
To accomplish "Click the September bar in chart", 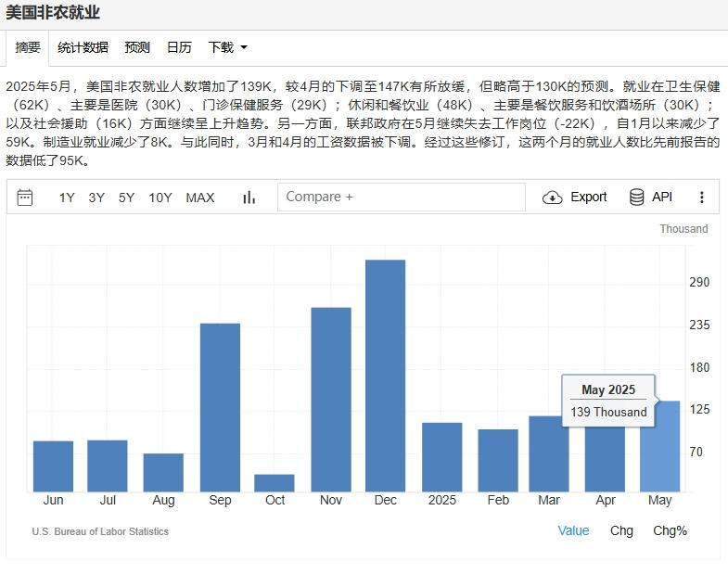I will [220, 408].
